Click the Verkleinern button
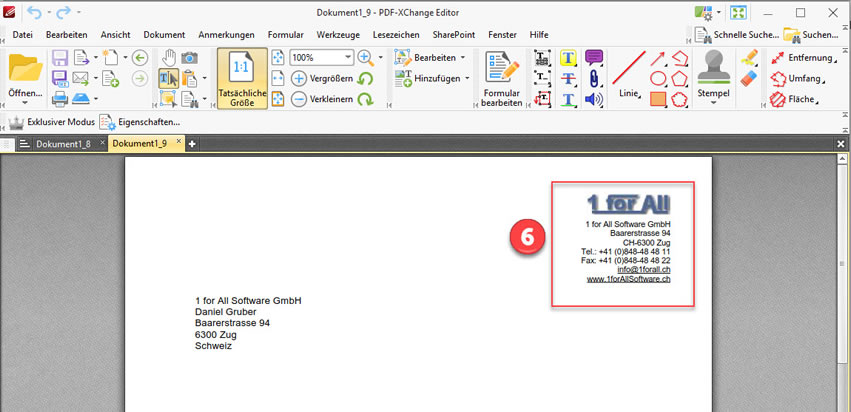This screenshot has height=412, width=851. 322,99
